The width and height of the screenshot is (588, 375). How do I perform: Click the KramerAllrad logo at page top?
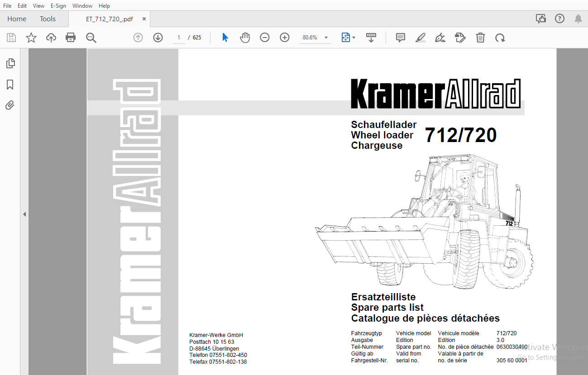pyautogui.click(x=435, y=94)
